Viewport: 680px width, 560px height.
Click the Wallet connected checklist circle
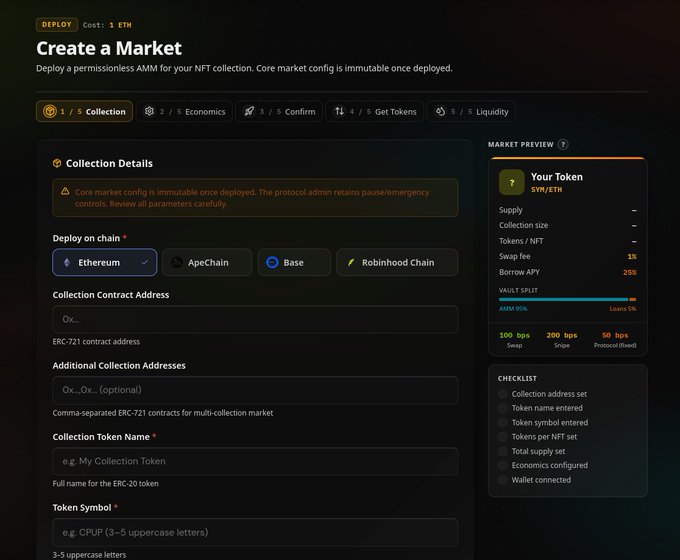(503, 480)
